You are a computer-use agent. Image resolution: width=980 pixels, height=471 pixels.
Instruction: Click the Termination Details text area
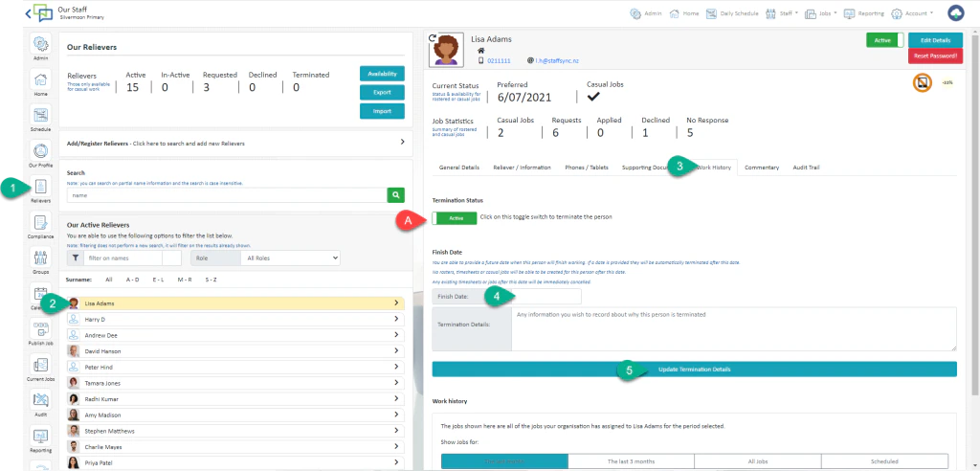(x=734, y=328)
